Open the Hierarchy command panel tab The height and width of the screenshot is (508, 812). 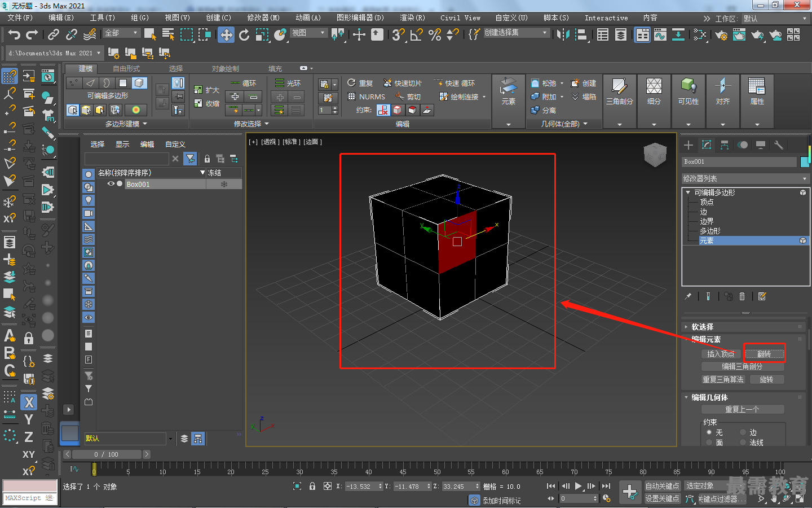[x=725, y=145]
